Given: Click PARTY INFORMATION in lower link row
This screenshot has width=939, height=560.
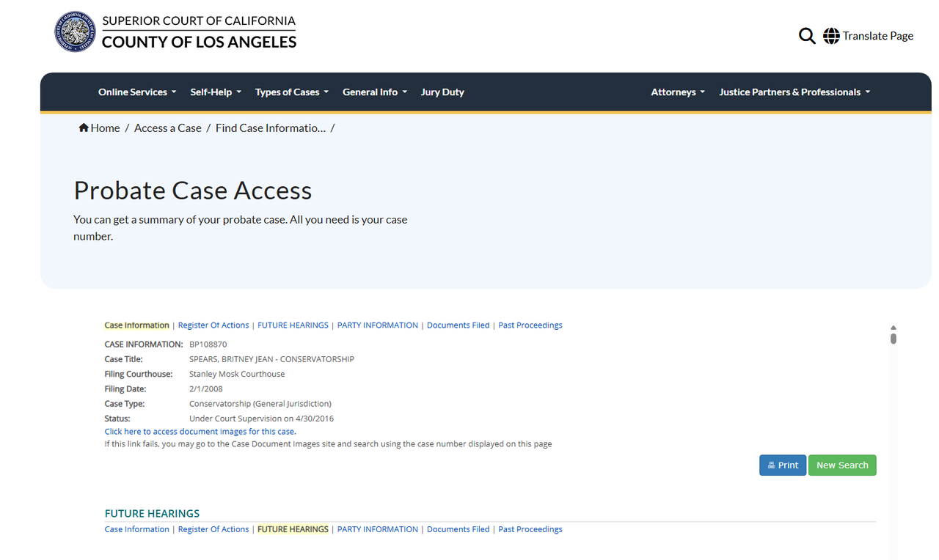Looking at the screenshot, I should click(378, 529).
